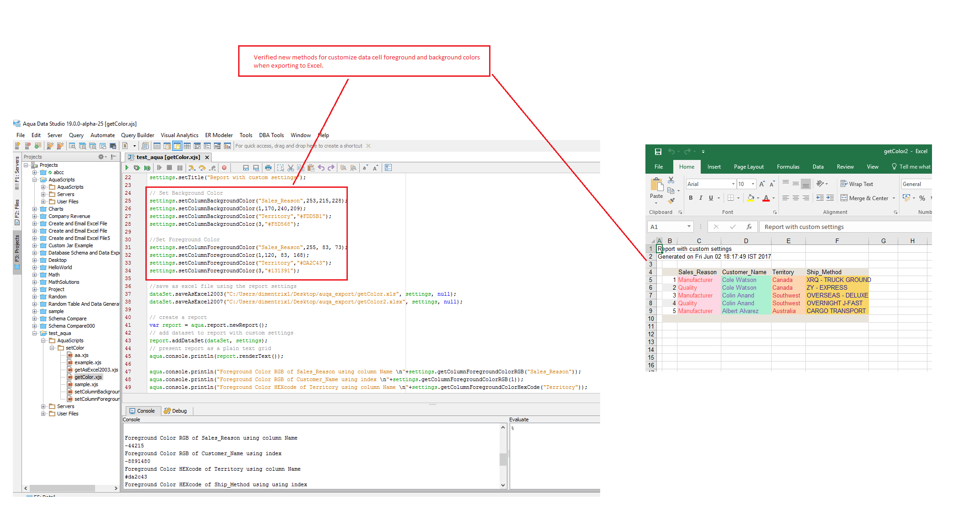Click the Format Painter brush icon

671,200
